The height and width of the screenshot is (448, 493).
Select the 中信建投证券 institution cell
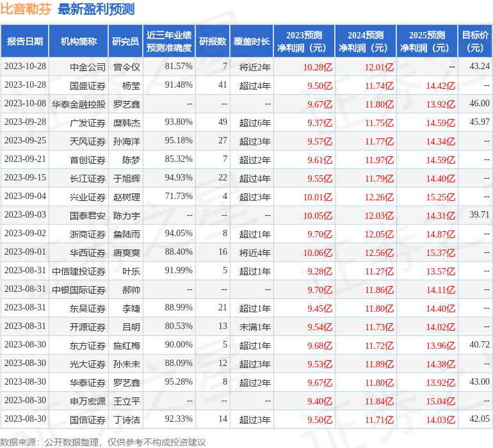tap(79, 271)
